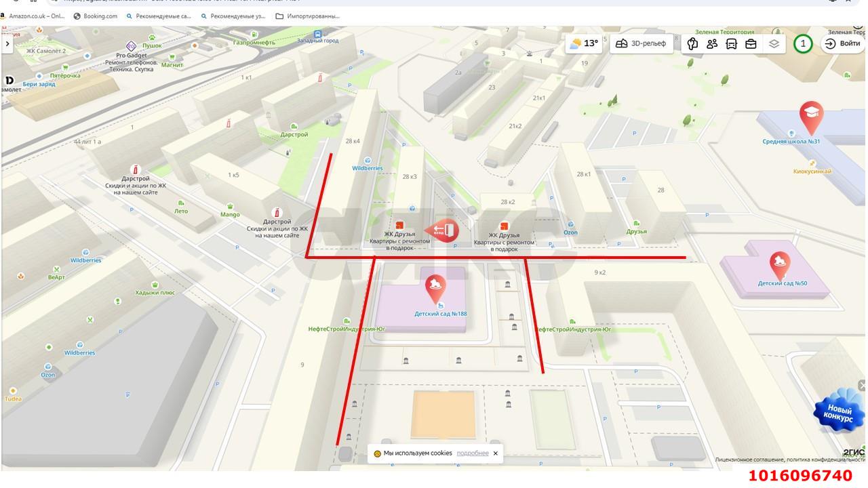The height and width of the screenshot is (488, 868).
Task: Expand the left side panel arrow
Action: coord(7,43)
